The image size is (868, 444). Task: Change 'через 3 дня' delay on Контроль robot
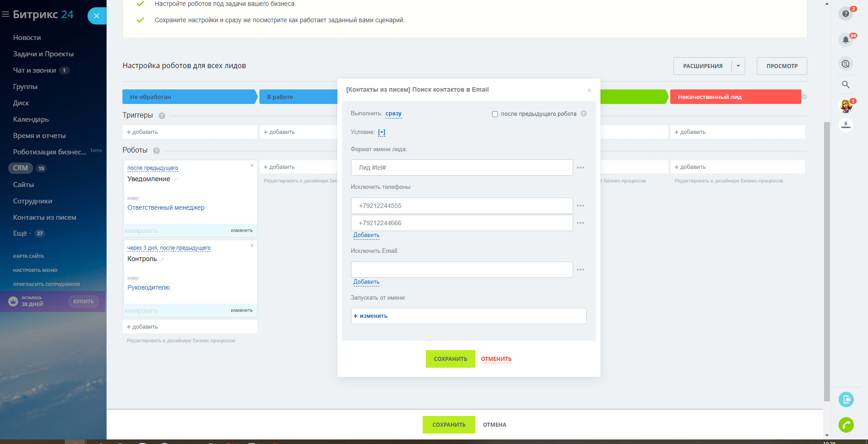tap(169, 248)
